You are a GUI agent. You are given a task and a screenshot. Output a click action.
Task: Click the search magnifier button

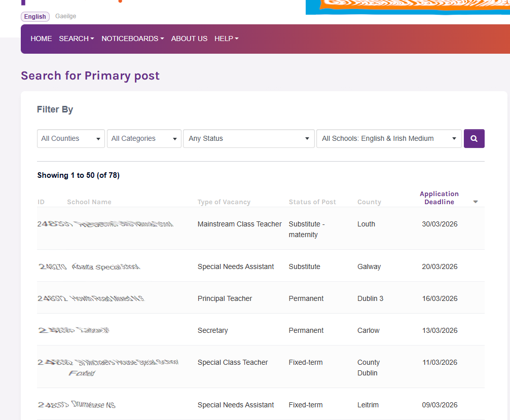coord(473,138)
